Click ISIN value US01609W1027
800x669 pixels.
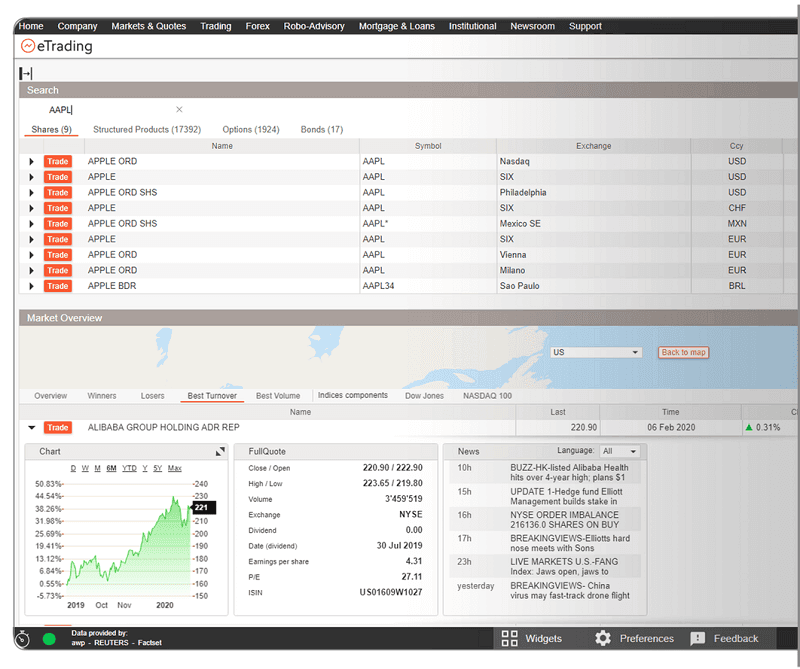click(x=390, y=593)
